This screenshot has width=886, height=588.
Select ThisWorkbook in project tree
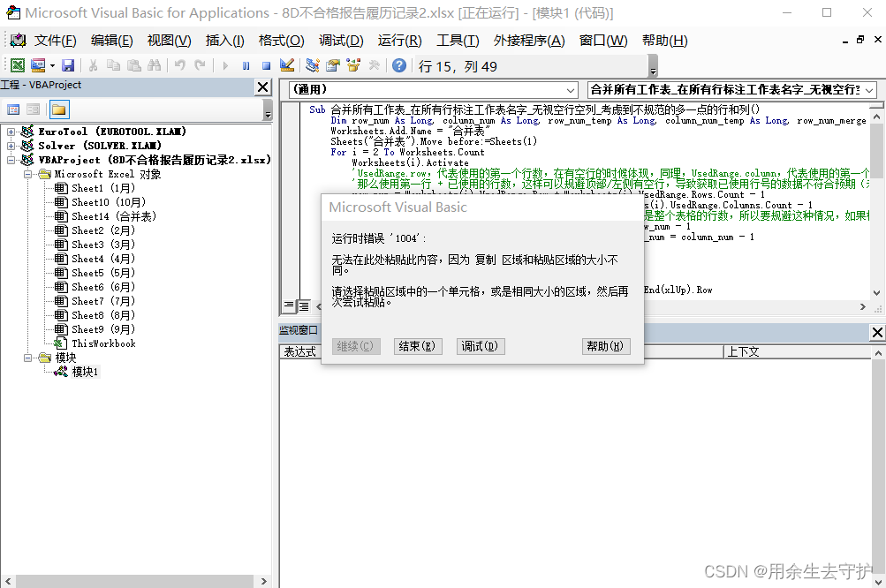(x=95, y=343)
